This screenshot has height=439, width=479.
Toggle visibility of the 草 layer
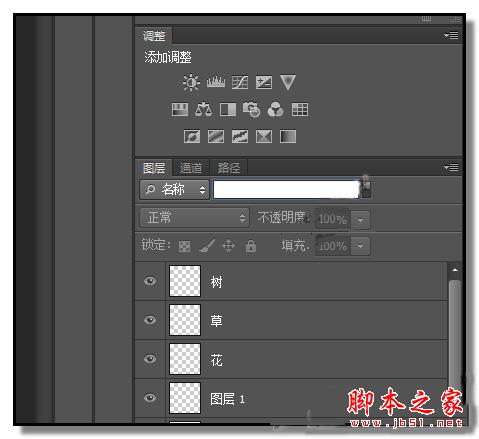pyautogui.click(x=150, y=320)
